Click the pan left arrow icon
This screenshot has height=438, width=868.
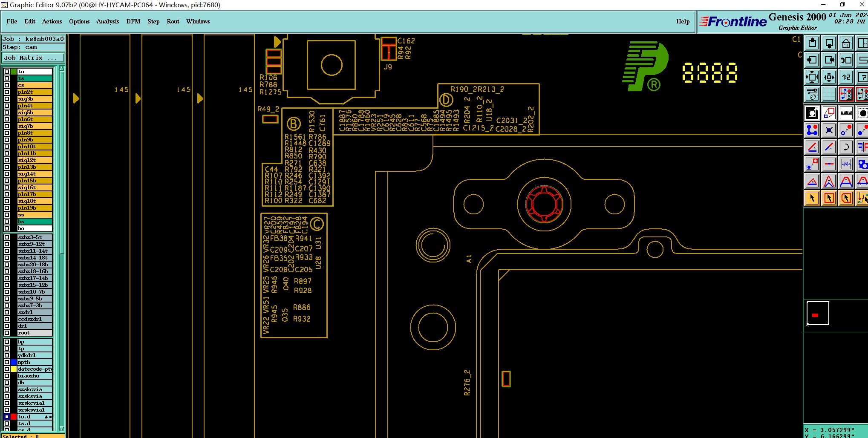click(x=812, y=60)
